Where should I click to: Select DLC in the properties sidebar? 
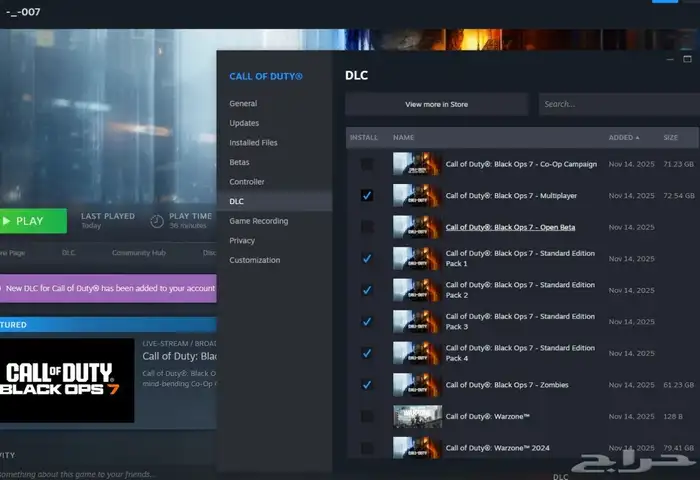tap(275, 201)
